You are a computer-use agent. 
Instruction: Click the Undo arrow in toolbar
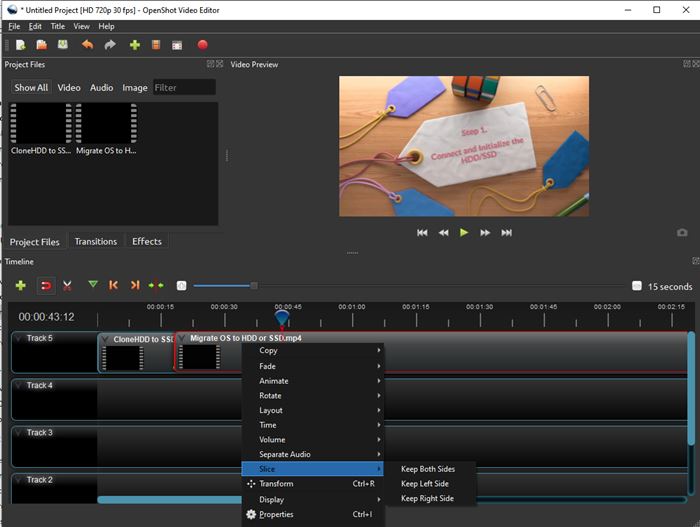point(87,45)
